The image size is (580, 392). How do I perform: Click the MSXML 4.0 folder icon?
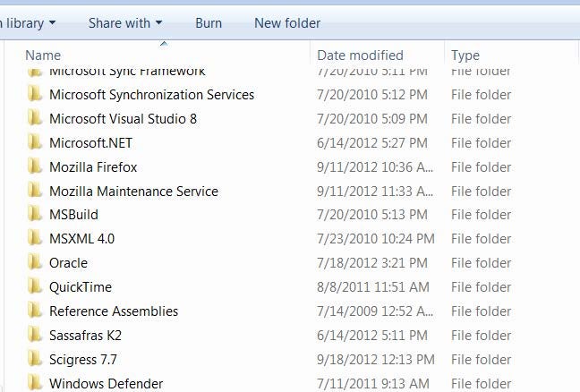pos(35,239)
